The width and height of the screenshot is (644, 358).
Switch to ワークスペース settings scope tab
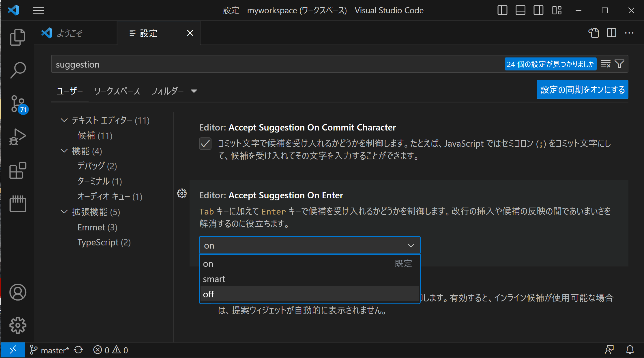[x=117, y=91]
